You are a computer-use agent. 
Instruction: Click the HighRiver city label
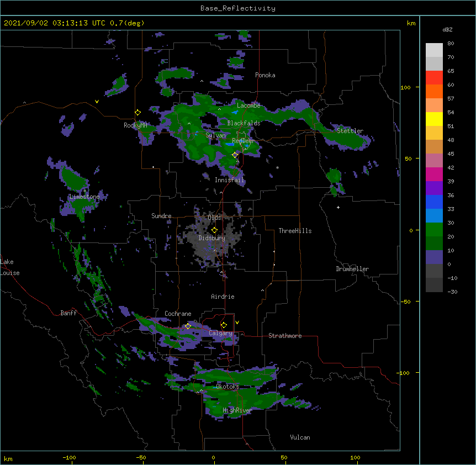tap(237, 410)
